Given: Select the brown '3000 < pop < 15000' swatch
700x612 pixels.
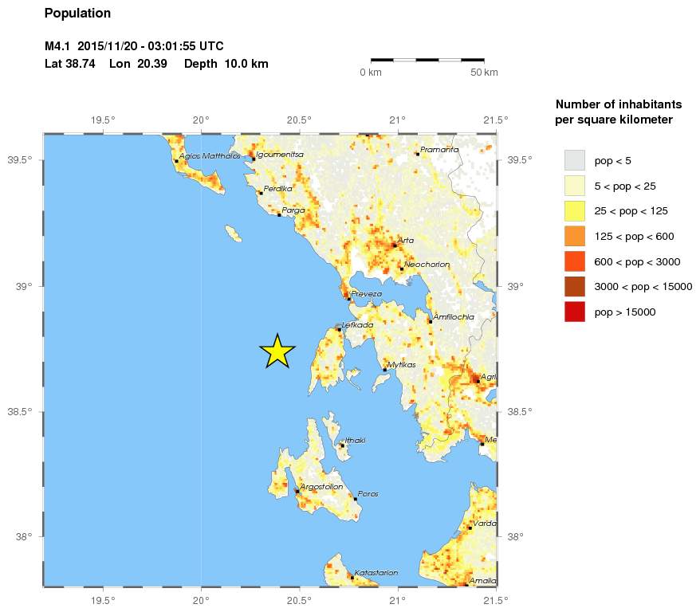Looking at the screenshot, I should 574,287.
